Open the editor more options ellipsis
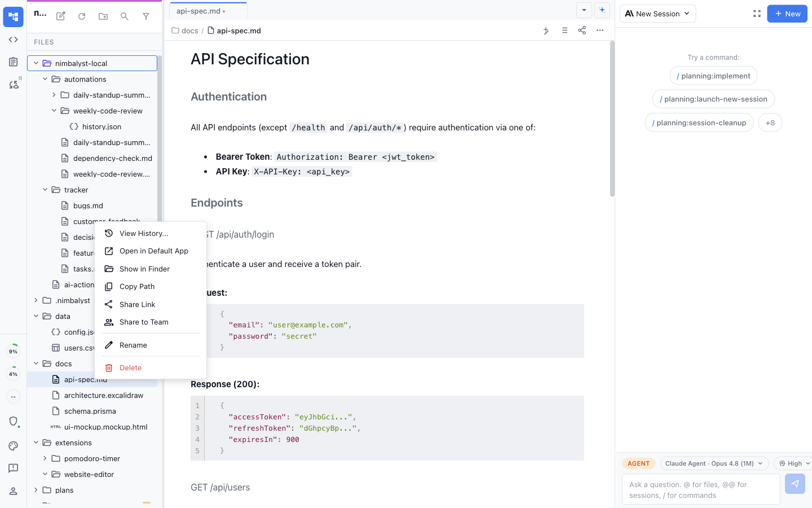 (600, 30)
